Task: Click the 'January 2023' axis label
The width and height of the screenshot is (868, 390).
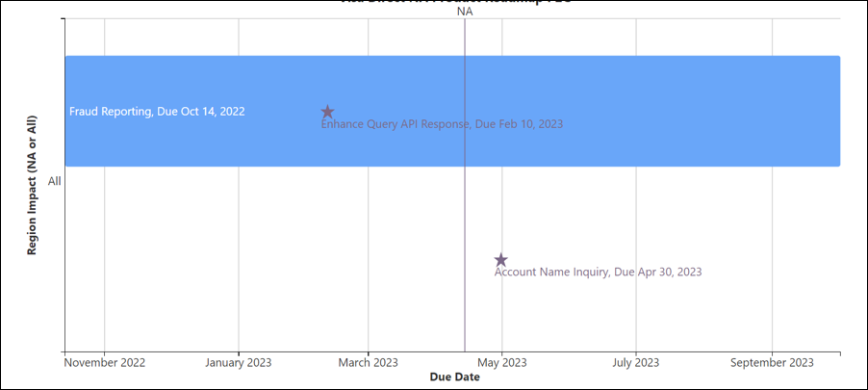Action: click(x=239, y=363)
